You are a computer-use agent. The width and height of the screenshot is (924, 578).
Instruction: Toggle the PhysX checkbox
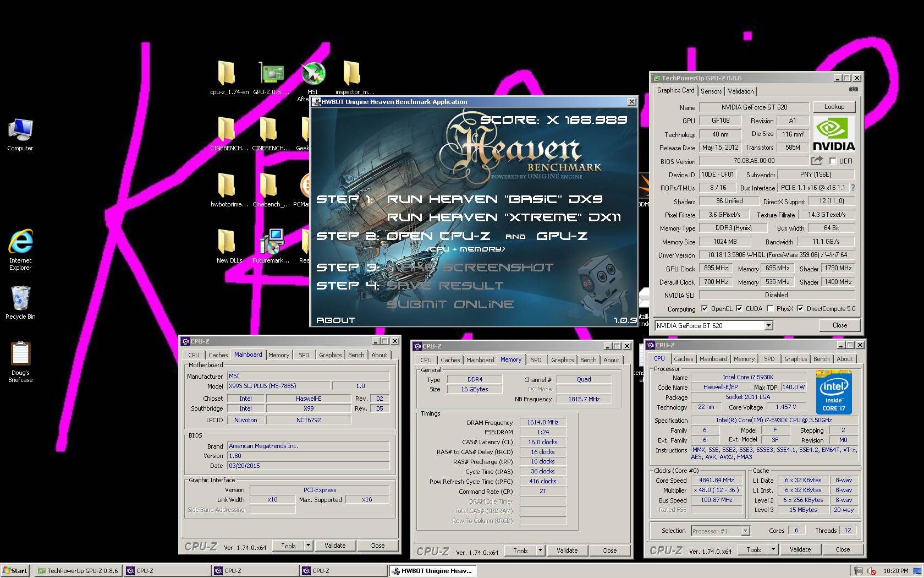click(x=770, y=309)
